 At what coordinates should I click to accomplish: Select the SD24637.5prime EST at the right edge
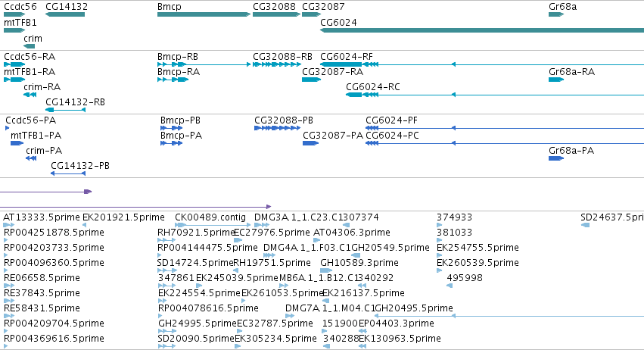coord(585,225)
